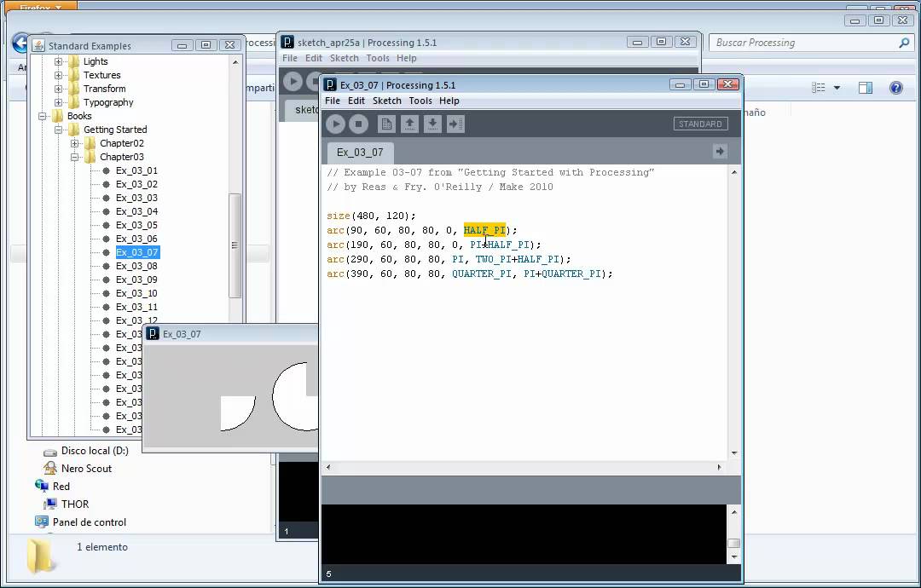Select the Ex_03_06 example
The width and height of the screenshot is (921, 588).
(x=136, y=239)
